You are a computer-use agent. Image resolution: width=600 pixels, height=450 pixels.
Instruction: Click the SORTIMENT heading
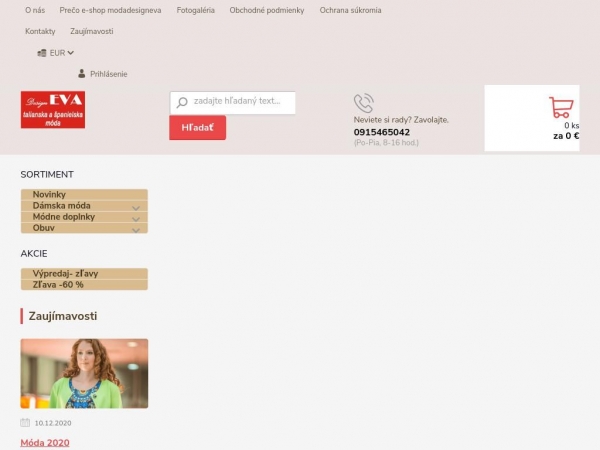pyautogui.click(x=47, y=174)
